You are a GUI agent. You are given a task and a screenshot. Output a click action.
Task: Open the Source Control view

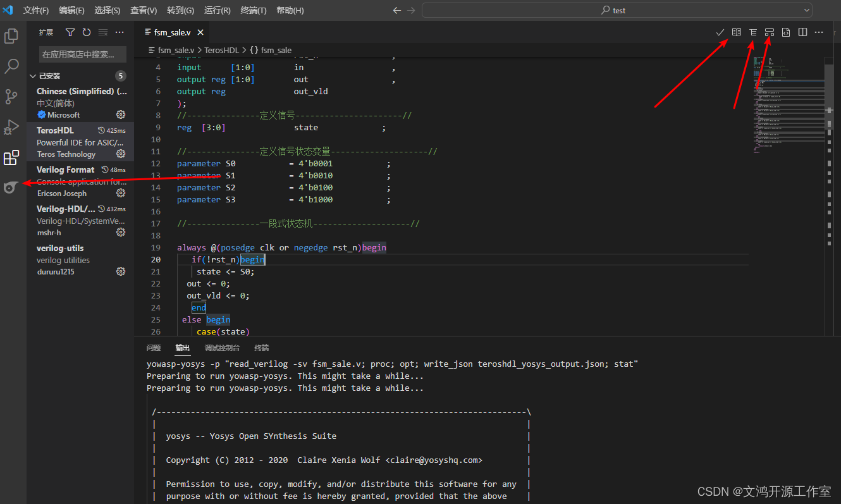(x=11, y=97)
